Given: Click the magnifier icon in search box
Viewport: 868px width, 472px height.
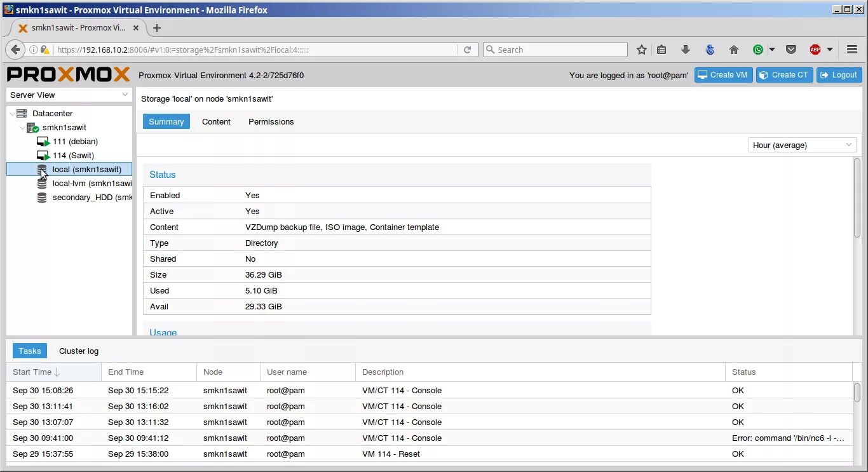Looking at the screenshot, I should [490, 50].
